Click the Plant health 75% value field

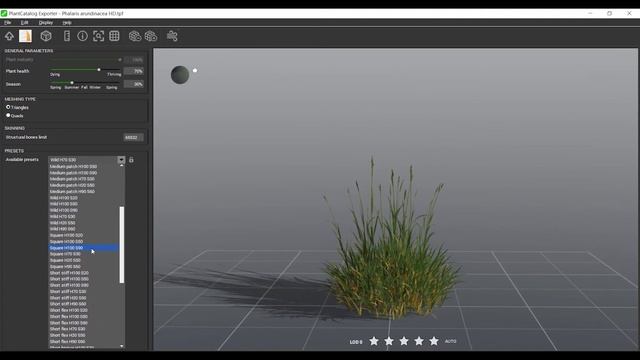(133, 71)
